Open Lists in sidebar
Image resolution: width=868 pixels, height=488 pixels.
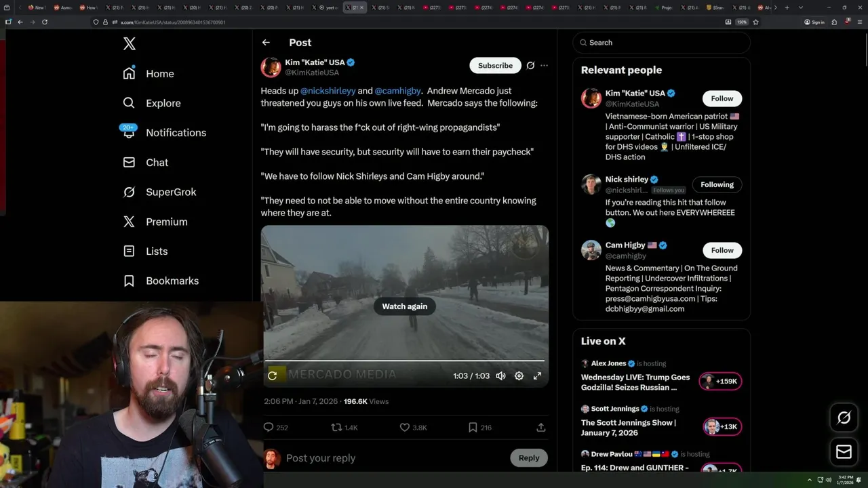(x=145, y=251)
